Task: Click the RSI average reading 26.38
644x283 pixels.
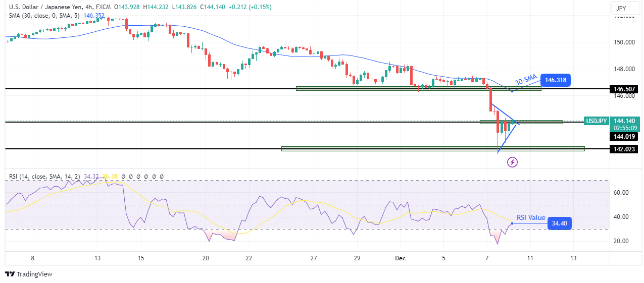Action: pos(110,177)
